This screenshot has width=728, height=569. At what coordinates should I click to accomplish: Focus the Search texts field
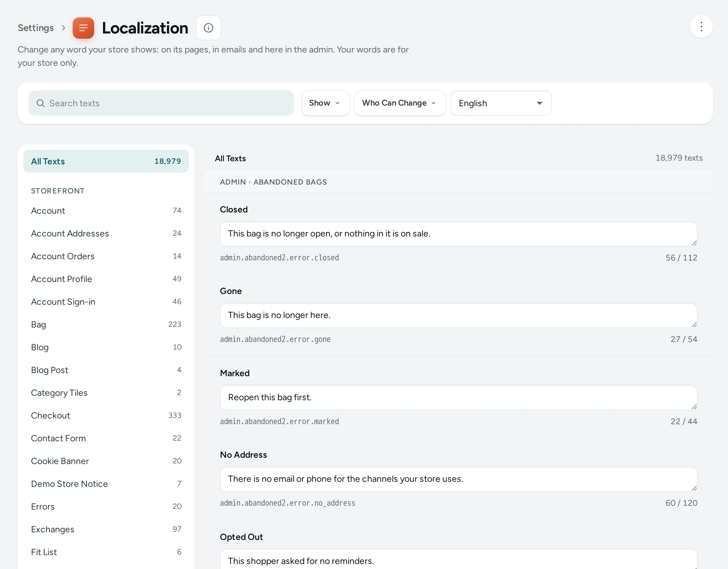(x=161, y=103)
